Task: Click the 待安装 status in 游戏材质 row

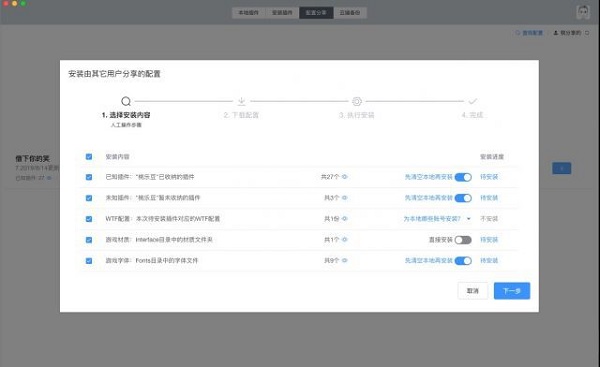Action: (489, 240)
